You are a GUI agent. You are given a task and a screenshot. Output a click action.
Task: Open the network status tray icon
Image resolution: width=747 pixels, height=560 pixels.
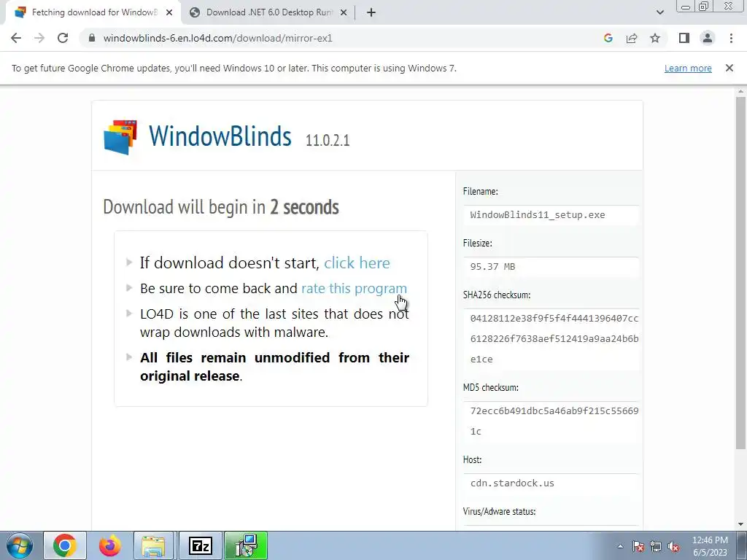click(656, 546)
